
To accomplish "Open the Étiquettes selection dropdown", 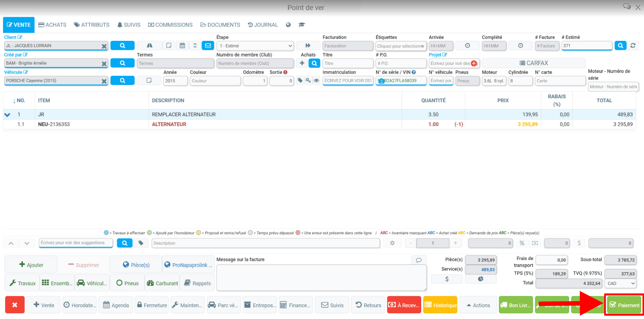I will coord(401,46).
